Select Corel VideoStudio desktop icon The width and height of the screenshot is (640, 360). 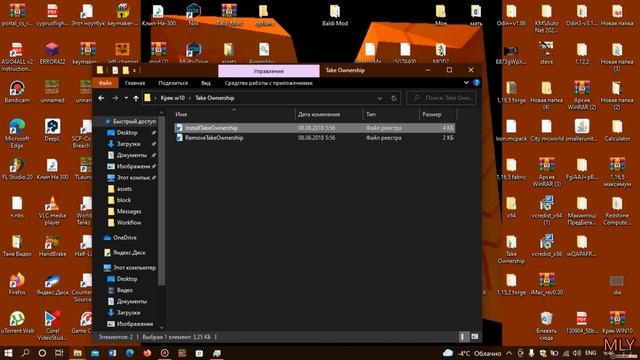52,326
